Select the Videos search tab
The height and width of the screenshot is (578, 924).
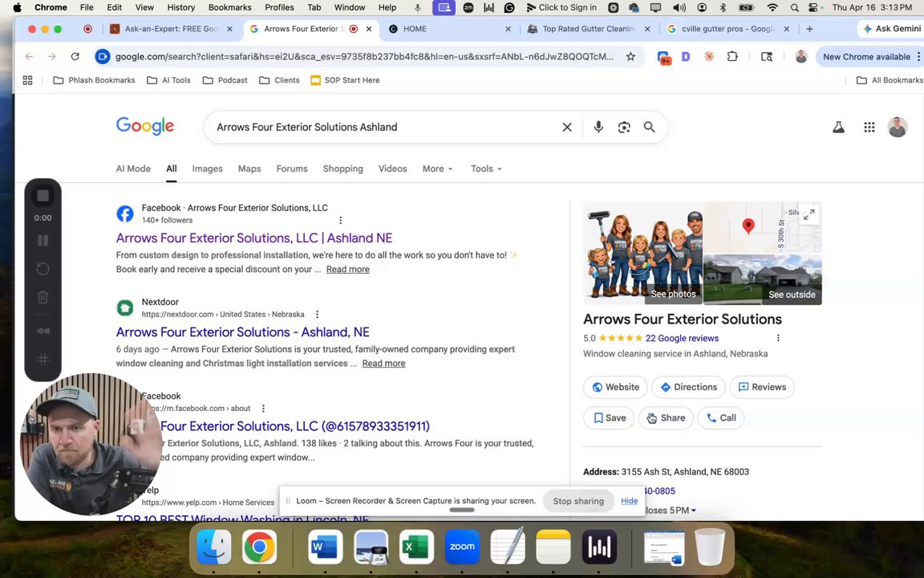(392, 169)
